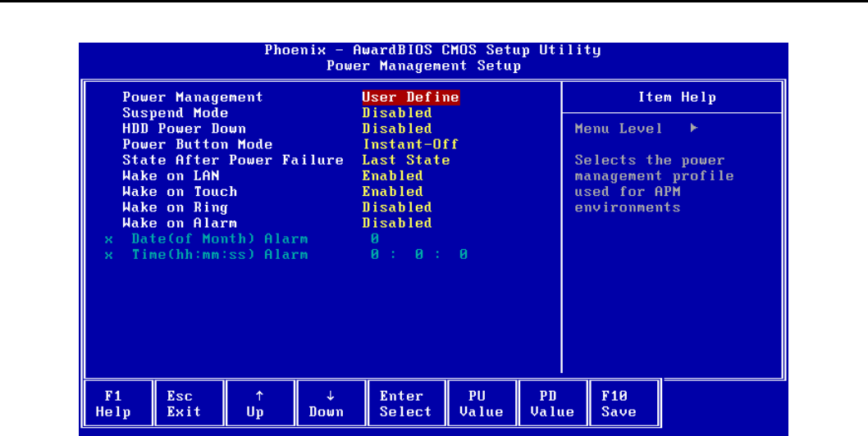Toggle Wake on Ring Disabled value
Viewport: 868px width, 436px height.
tap(397, 207)
